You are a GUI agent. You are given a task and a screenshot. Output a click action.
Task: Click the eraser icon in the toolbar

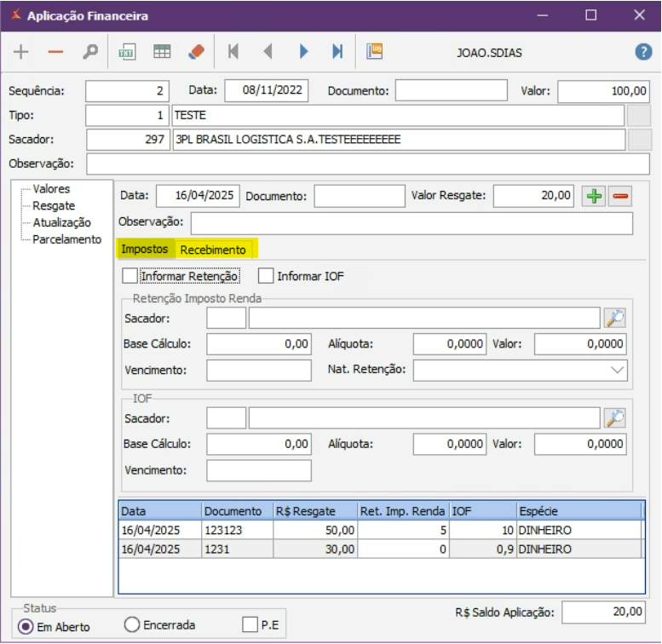pyautogui.click(x=196, y=53)
